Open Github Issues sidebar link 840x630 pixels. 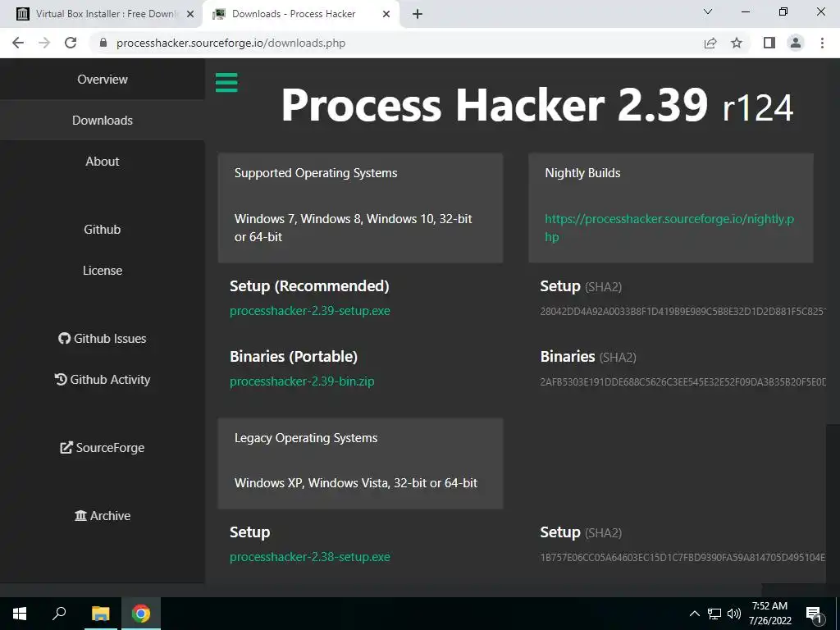[x=103, y=339]
